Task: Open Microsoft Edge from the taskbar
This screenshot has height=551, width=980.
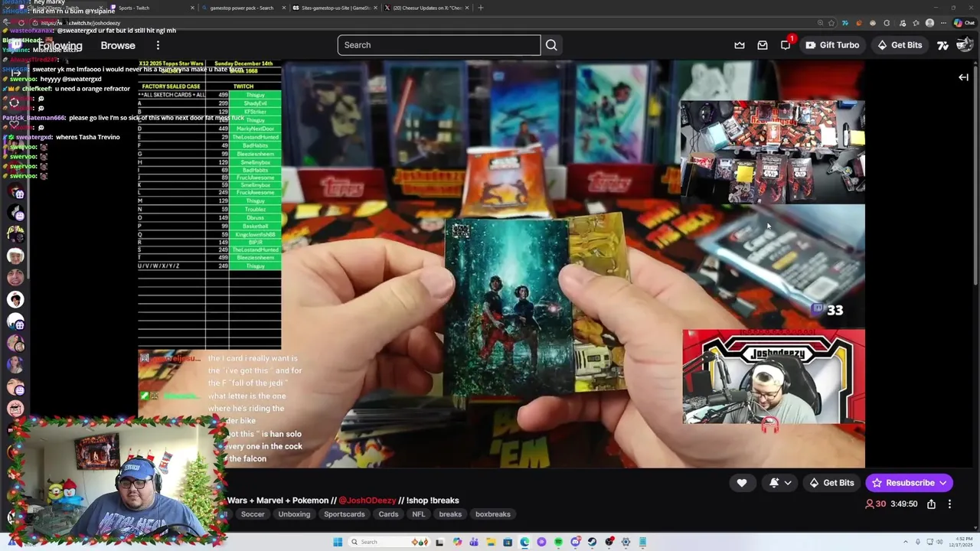Action: coord(524,542)
